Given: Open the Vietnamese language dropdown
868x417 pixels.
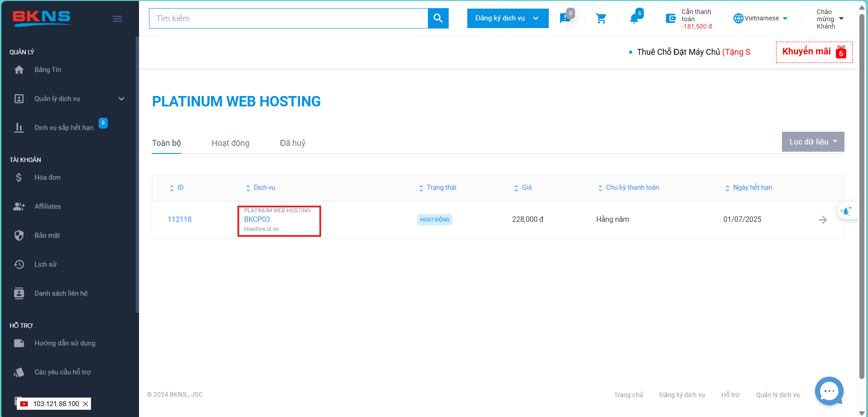Looking at the screenshot, I should point(761,18).
